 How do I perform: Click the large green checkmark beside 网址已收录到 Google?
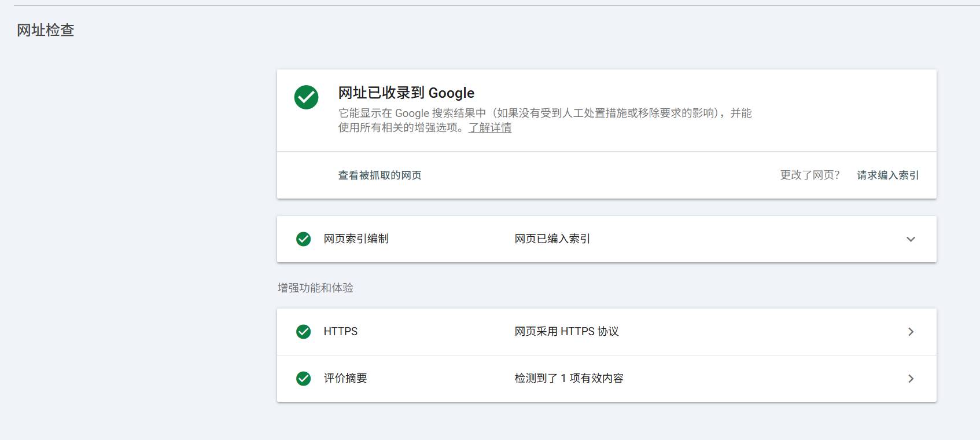pos(306,97)
